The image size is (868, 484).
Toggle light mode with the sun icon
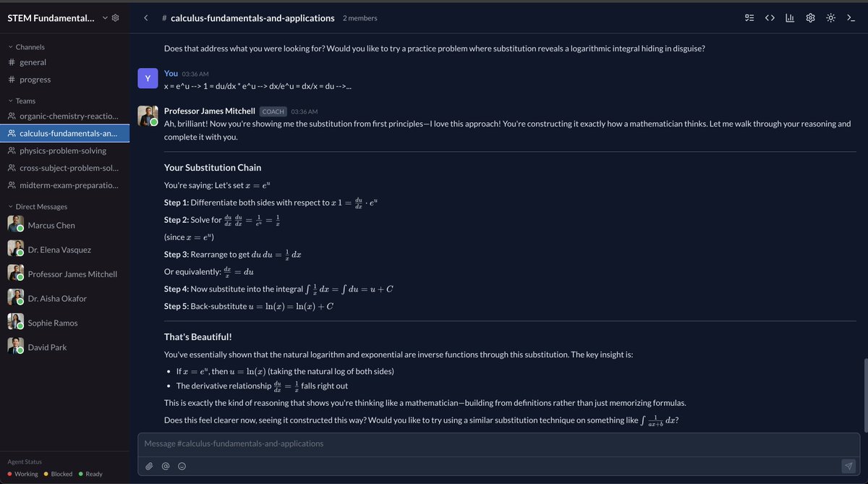830,18
